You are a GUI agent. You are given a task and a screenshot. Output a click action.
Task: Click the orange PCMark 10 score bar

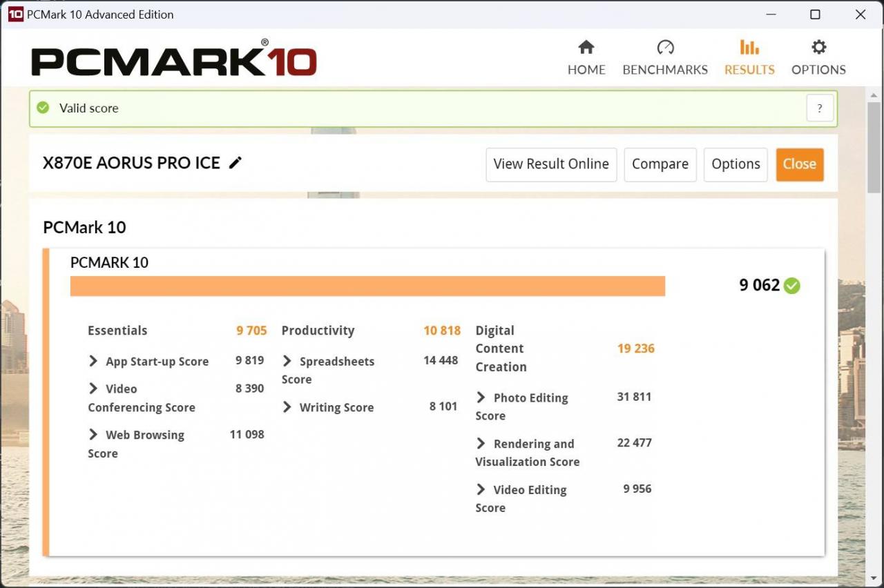coord(367,286)
